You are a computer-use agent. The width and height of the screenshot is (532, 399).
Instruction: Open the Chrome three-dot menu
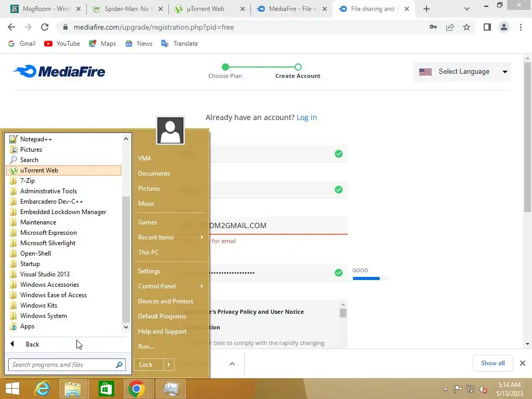pyautogui.click(x=521, y=27)
